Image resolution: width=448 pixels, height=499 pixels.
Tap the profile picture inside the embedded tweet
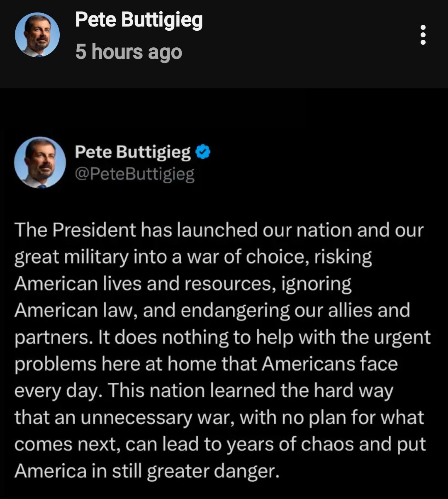(40, 163)
